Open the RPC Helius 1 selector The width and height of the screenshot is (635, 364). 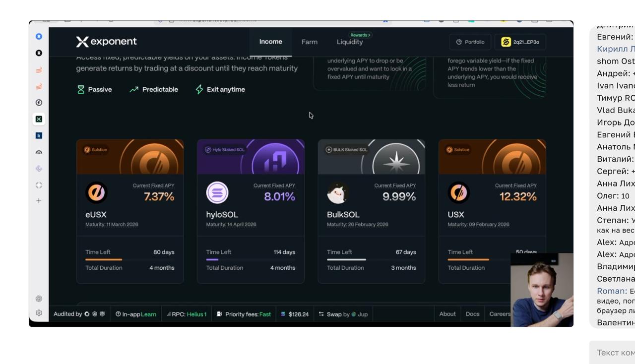pos(187,314)
